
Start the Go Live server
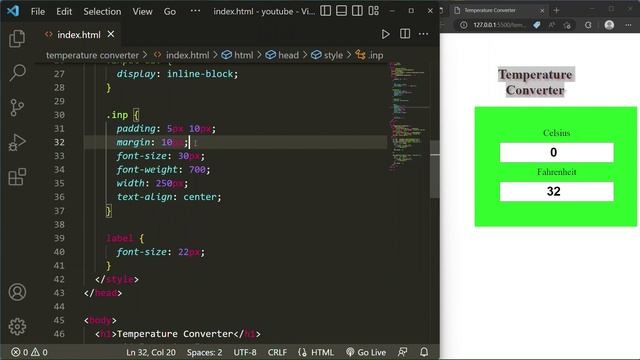pyautogui.click(x=366, y=352)
